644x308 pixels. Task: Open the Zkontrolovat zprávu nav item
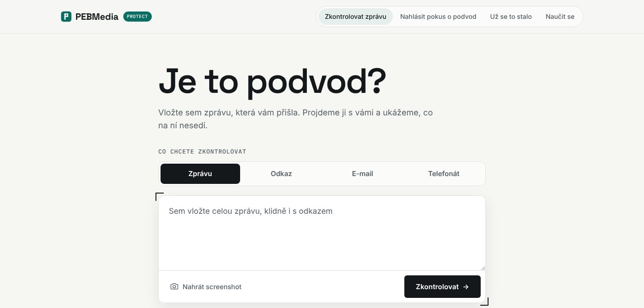356,17
